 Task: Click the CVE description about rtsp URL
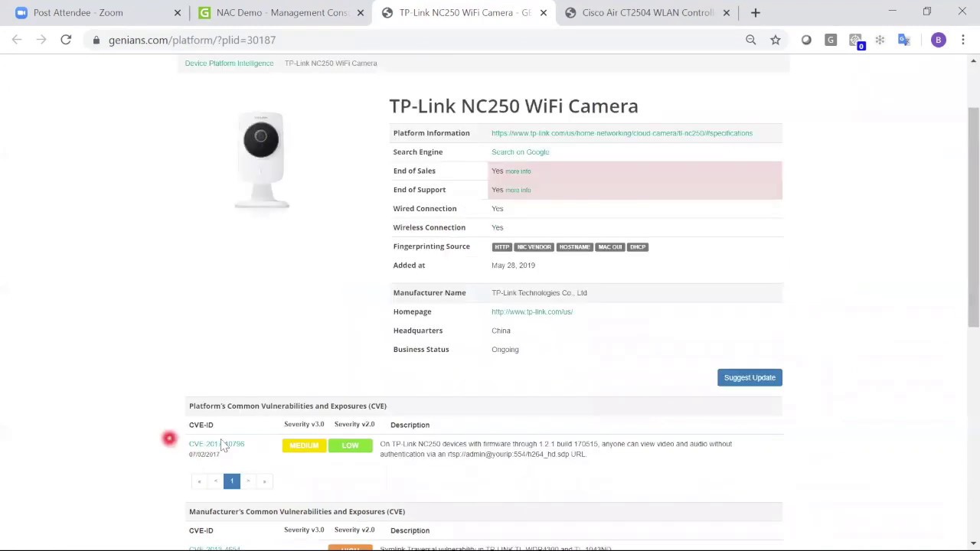pos(556,448)
